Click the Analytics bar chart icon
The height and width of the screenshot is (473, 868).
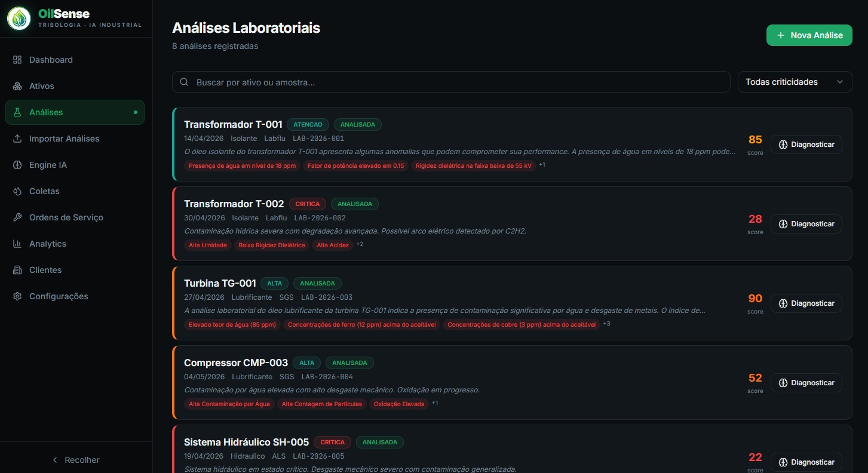tap(17, 244)
